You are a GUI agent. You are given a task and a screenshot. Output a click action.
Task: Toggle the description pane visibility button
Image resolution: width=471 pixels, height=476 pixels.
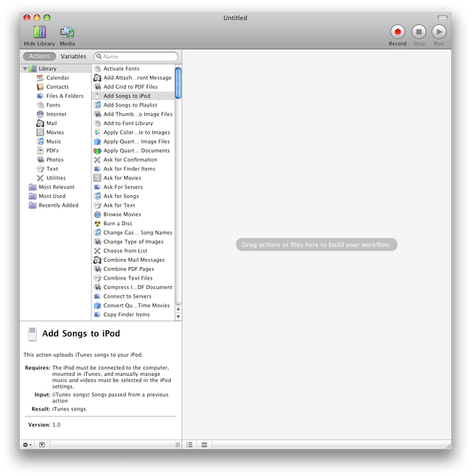42,444
